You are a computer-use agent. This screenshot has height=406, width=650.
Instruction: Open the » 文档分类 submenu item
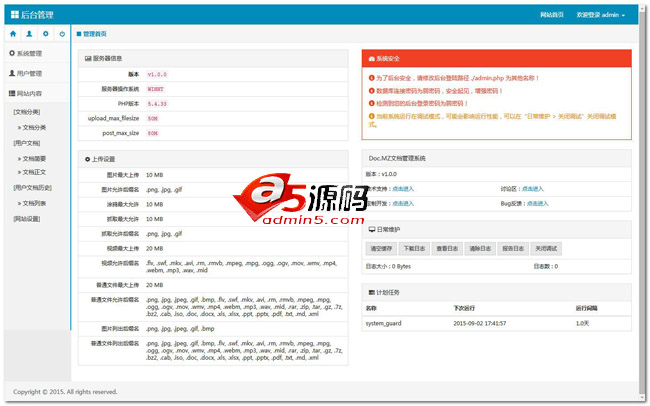[x=32, y=128]
